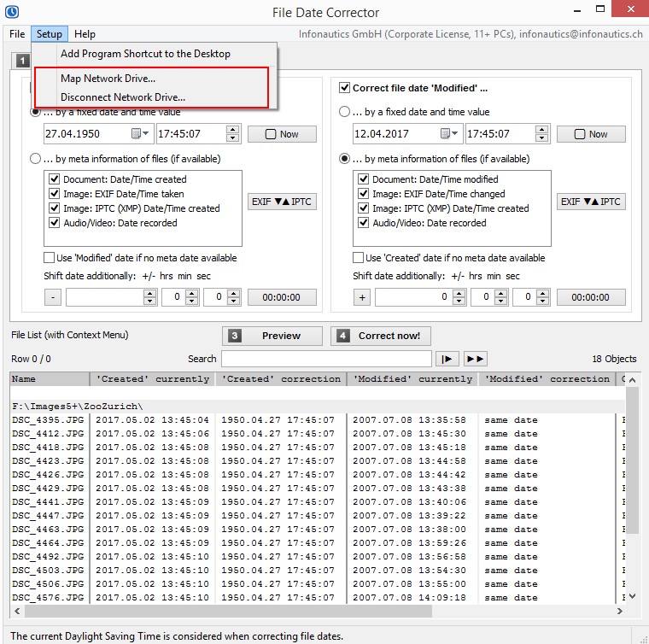Increase Modified time 17:45:07 with up arrow
This screenshot has width=649, height=644.
(x=541, y=130)
